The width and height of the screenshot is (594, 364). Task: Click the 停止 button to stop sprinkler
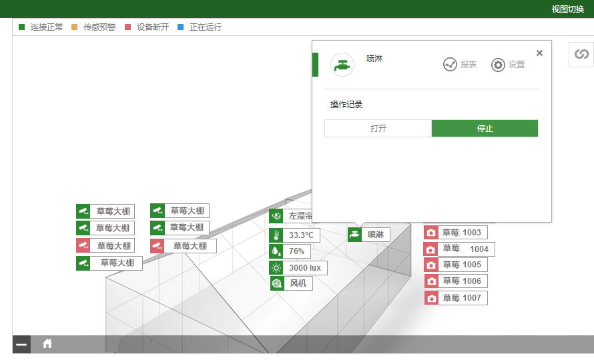[x=485, y=128]
